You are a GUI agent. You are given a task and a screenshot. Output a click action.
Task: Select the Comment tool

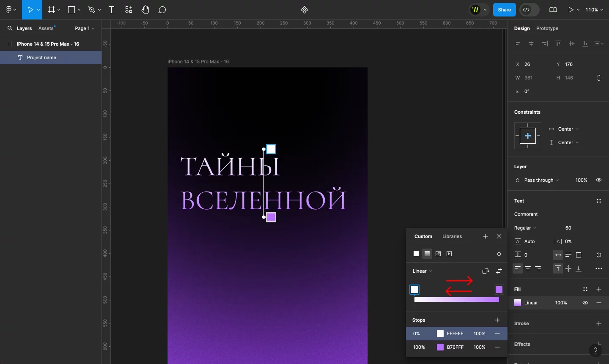[x=162, y=10]
